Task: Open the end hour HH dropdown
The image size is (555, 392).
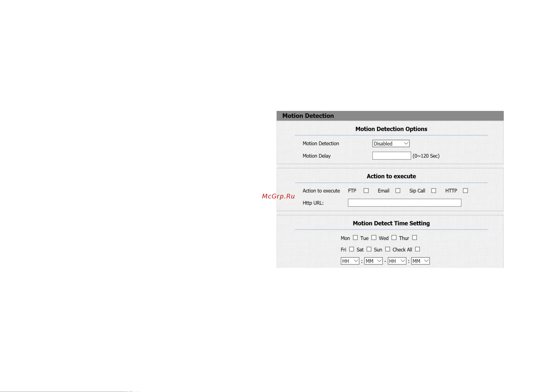Action: tap(397, 261)
